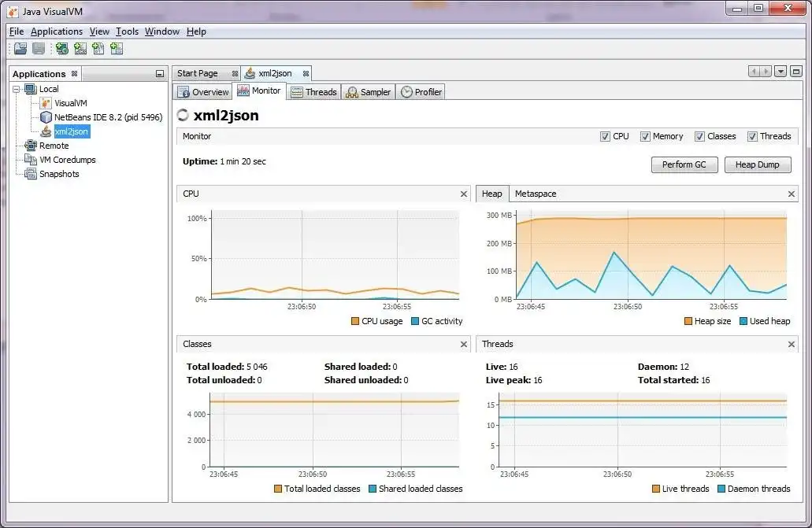
Task: Click the CPU usage legend swatch
Action: click(x=355, y=322)
